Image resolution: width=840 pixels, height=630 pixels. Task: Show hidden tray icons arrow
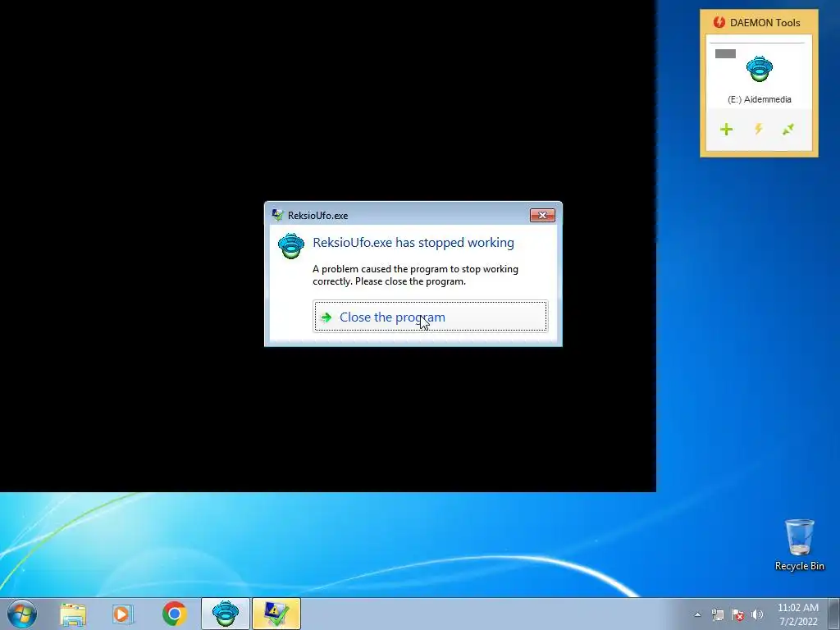[697, 614]
